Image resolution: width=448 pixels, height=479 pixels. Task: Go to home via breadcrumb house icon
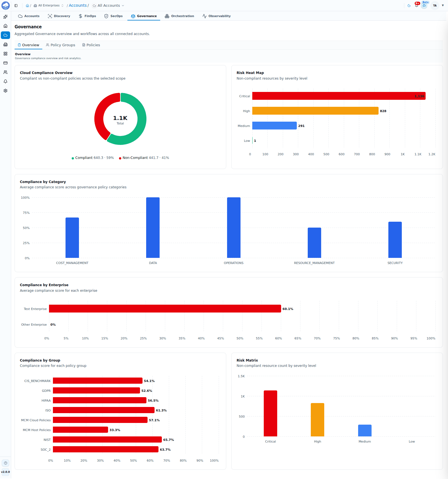click(27, 6)
